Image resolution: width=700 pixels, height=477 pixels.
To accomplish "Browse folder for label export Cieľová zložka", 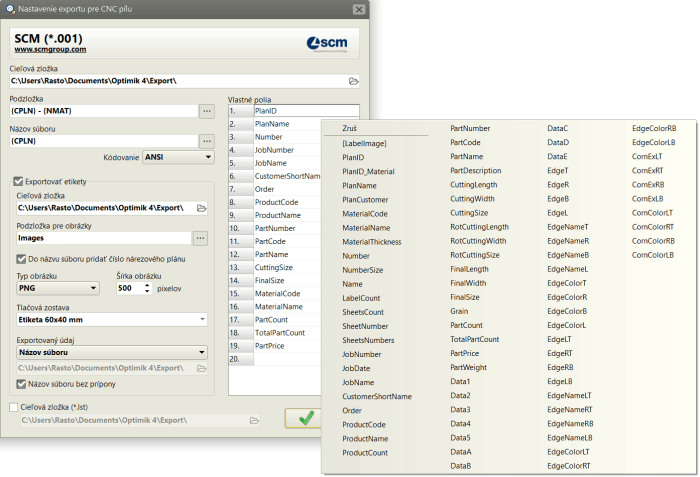I will click(x=202, y=208).
